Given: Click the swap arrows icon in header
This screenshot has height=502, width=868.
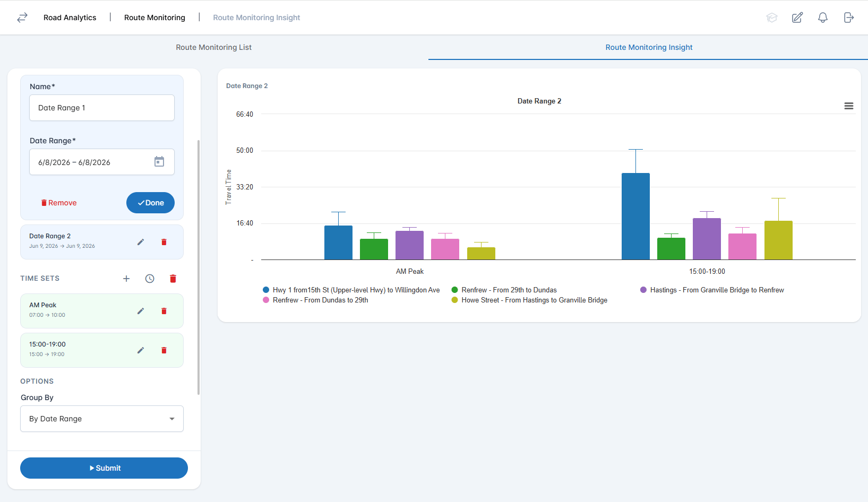Looking at the screenshot, I should pos(22,18).
